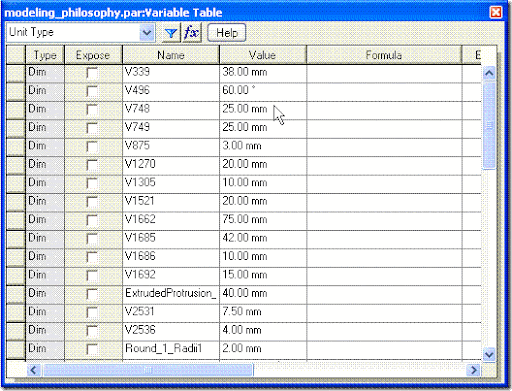Select the name cell V1270
This screenshot has height=391, width=512.
[171, 165]
